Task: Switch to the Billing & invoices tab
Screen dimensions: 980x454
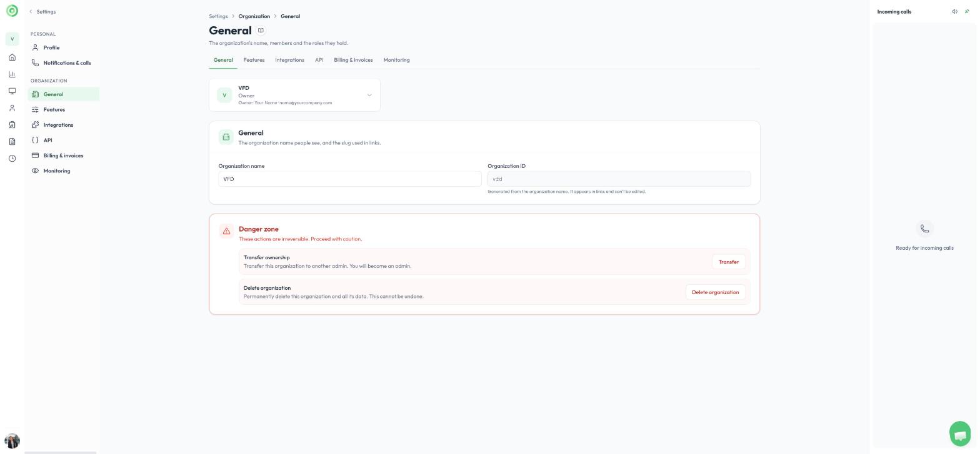Action: coord(353,60)
